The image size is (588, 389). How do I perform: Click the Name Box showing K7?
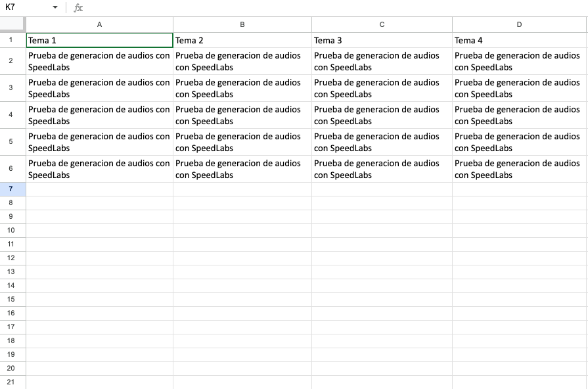[x=26, y=7]
